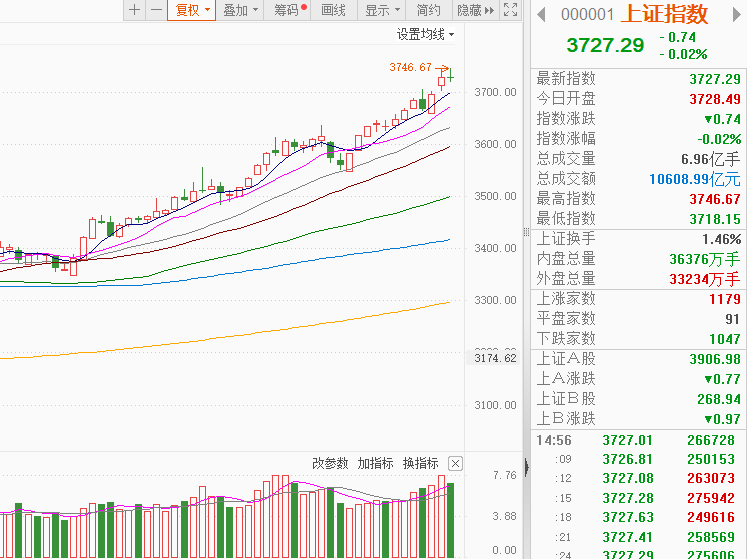Viewport: 747px width, 559px height.
Task: Click 换指标 to switch indicator
Action: (420, 463)
